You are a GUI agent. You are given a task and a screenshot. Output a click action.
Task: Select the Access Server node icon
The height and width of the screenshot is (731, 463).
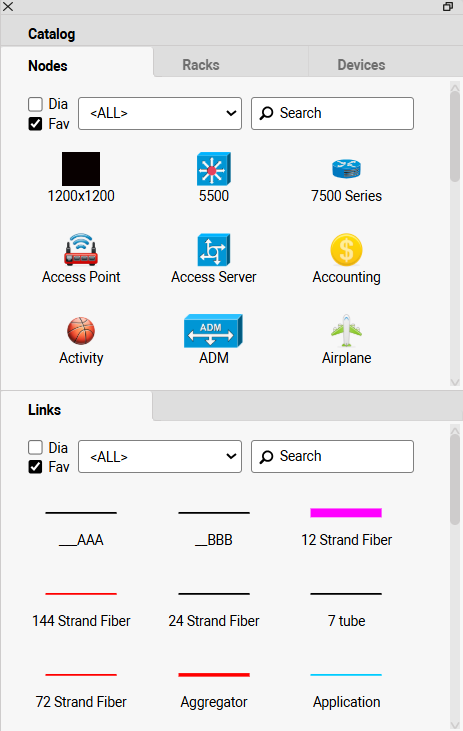214,249
